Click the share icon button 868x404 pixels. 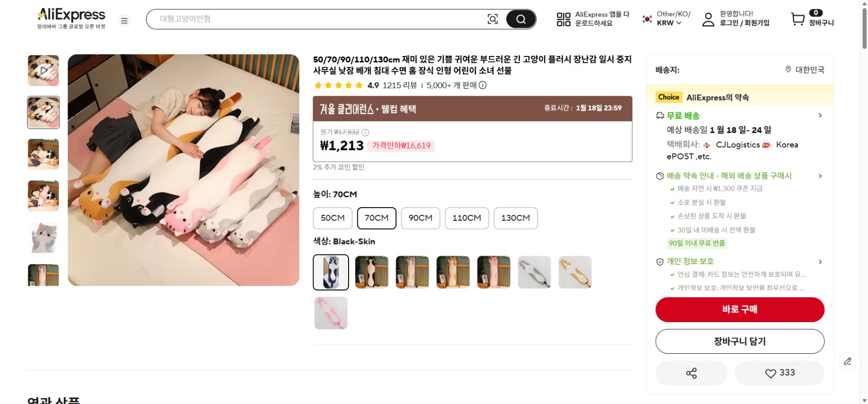(691, 373)
